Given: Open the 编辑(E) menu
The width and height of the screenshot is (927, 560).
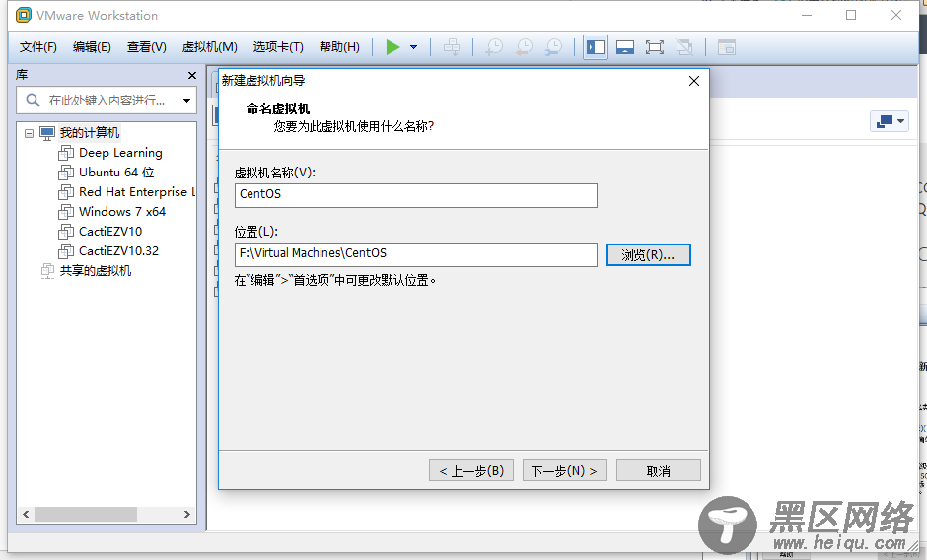Looking at the screenshot, I should (92, 47).
